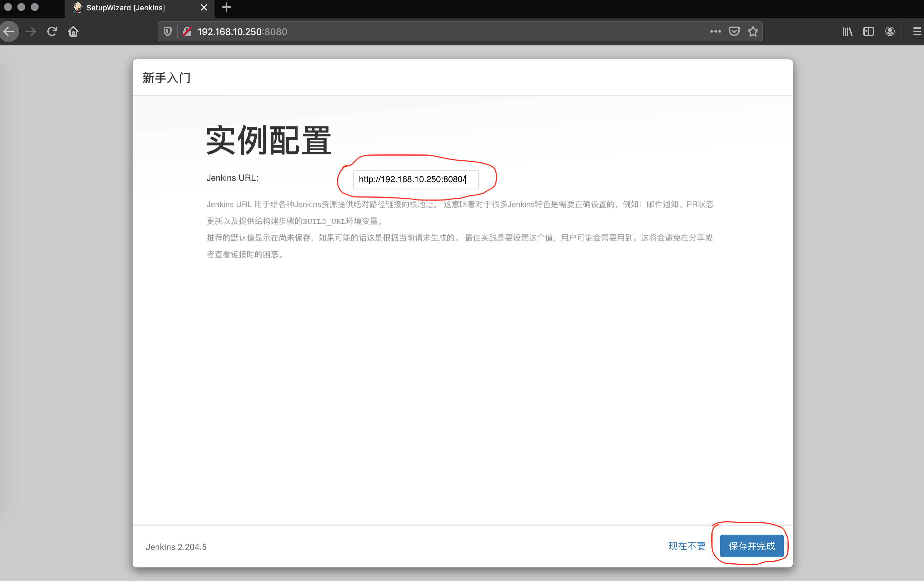Close the SetupWizard [Jenkins] tab

(204, 7)
